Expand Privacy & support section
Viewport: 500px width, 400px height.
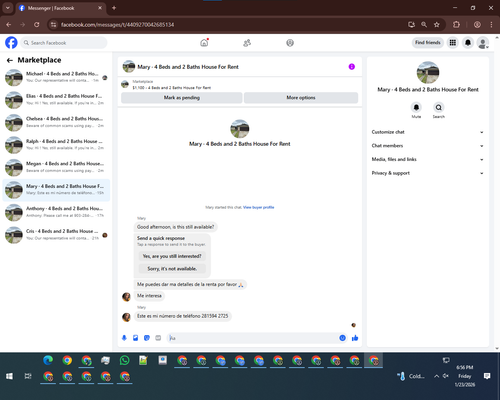pos(428,173)
